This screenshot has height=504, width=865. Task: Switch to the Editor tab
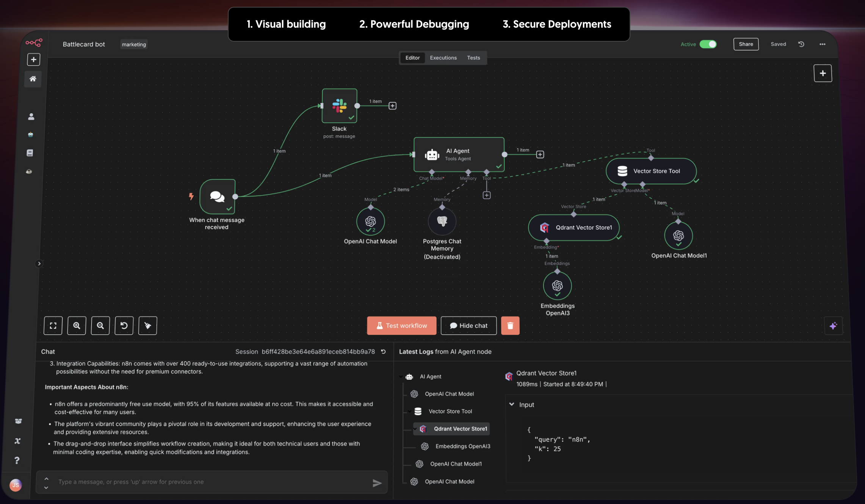(412, 58)
